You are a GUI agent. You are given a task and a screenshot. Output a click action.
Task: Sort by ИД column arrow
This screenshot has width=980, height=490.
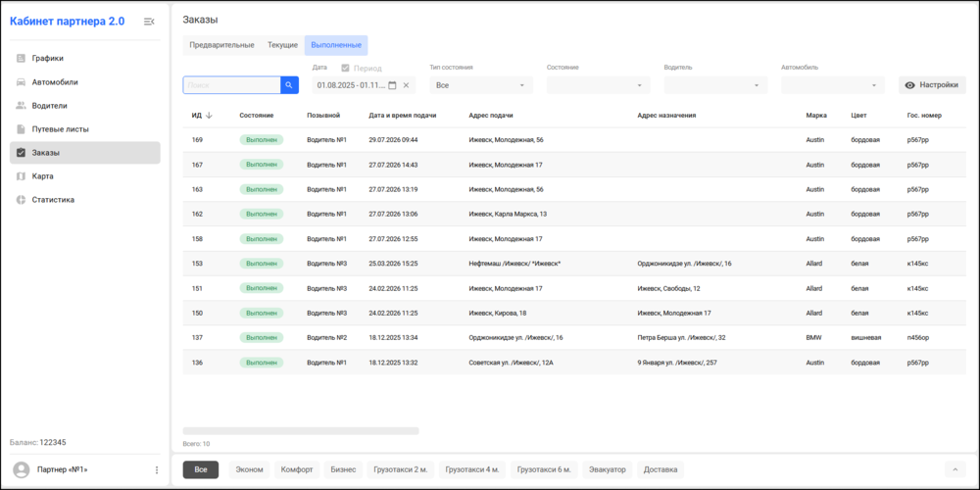(x=210, y=115)
